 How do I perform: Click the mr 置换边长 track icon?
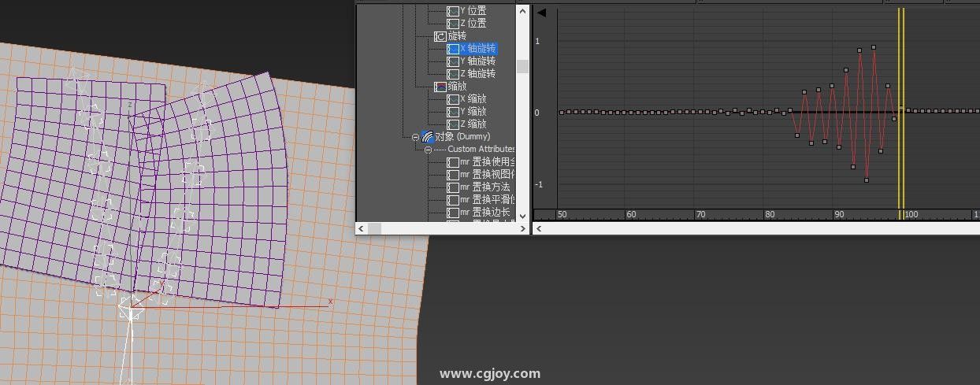click(x=453, y=213)
